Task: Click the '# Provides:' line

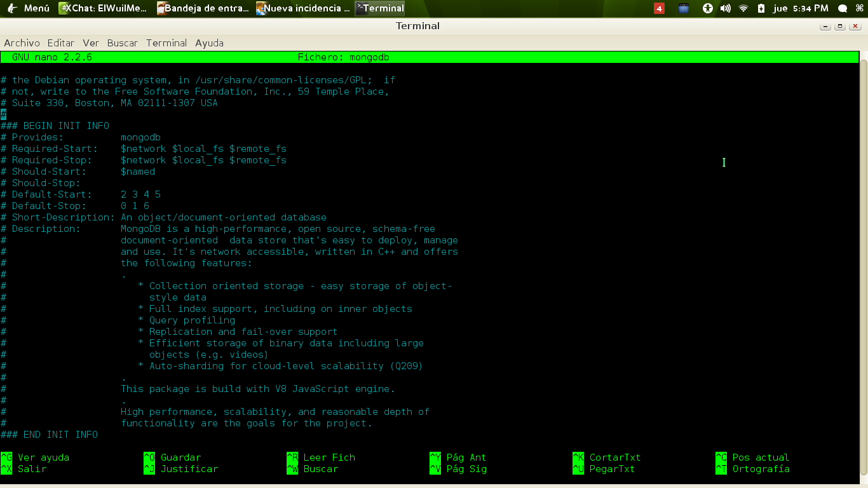Action: coord(80,137)
